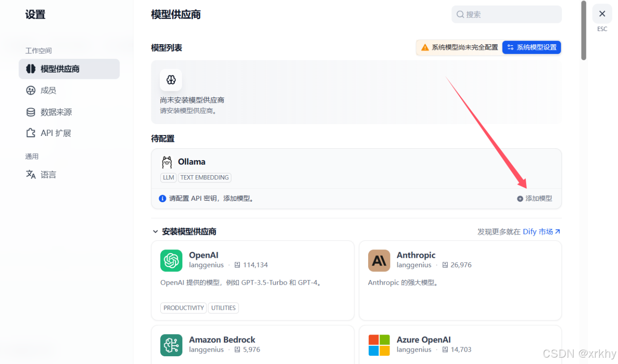Screen dimensions: 618x364
Task: Open the Dify 市场 marketplace link
Action: click(x=542, y=232)
